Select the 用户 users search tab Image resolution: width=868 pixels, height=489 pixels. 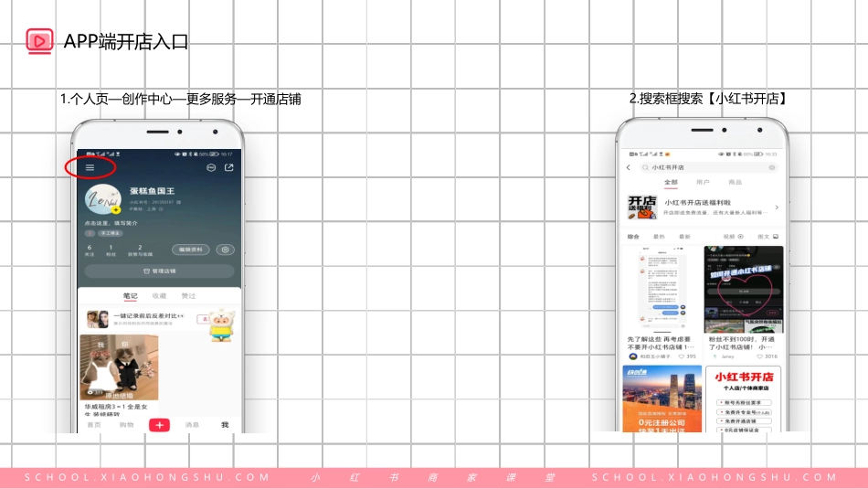[703, 182]
